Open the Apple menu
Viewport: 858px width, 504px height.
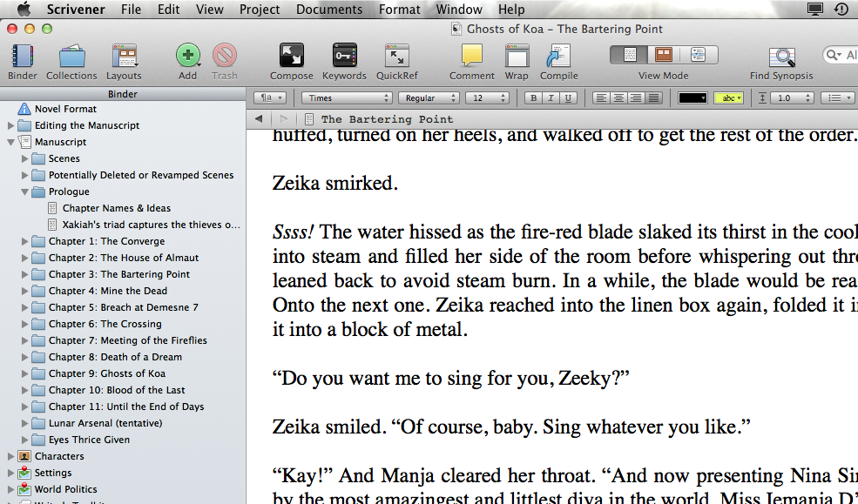point(24,10)
